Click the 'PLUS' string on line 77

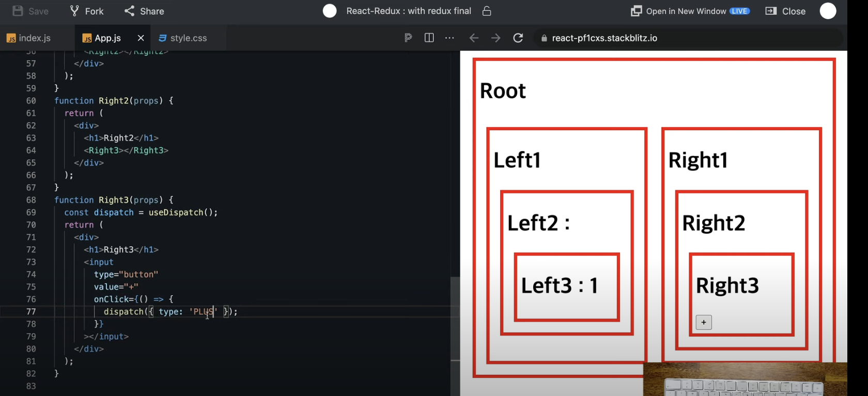click(x=203, y=312)
